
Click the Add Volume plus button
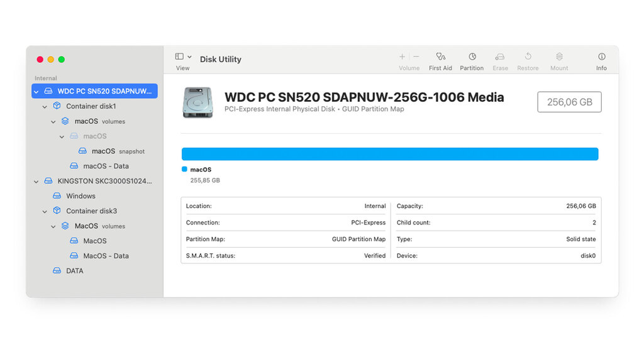(402, 57)
